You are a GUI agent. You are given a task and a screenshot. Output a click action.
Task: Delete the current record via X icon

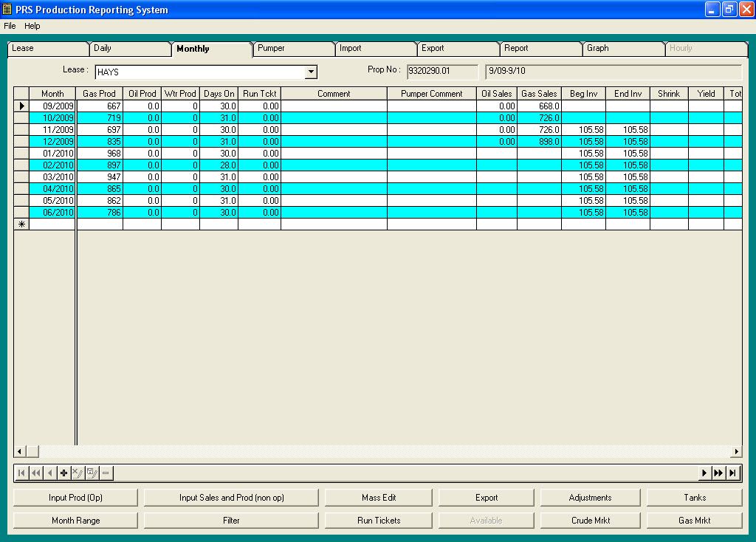click(x=78, y=473)
